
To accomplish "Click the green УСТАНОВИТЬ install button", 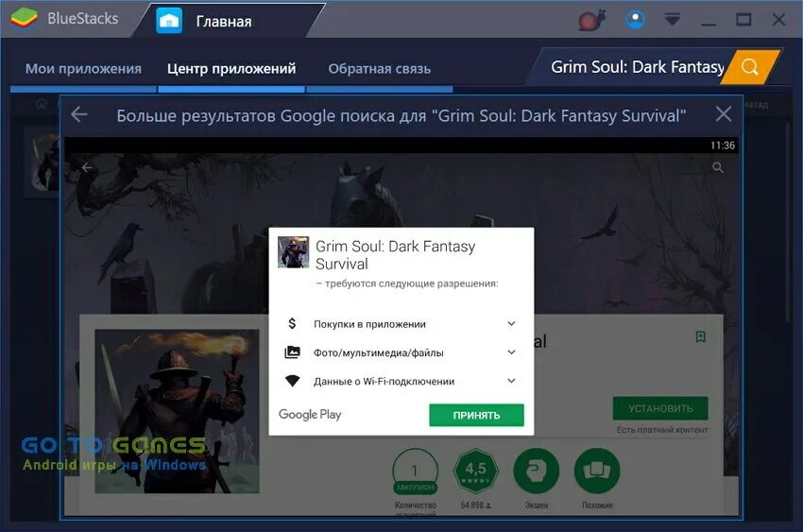I will tap(660, 408).
